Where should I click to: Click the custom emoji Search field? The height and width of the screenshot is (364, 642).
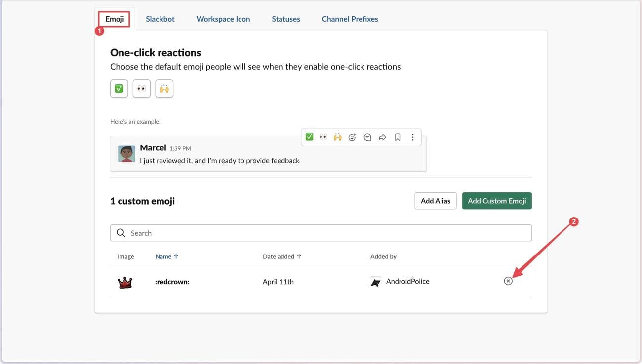tap(321, 233)
